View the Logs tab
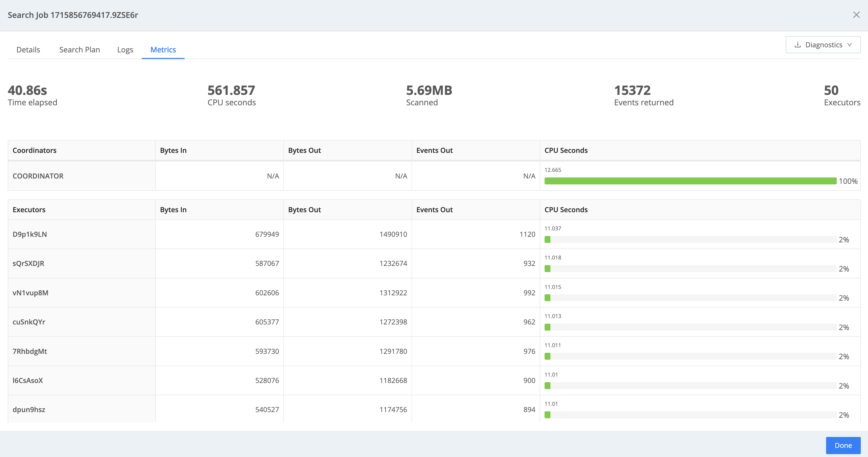This screenshot has height=457, width=868. tap(125, 50)
